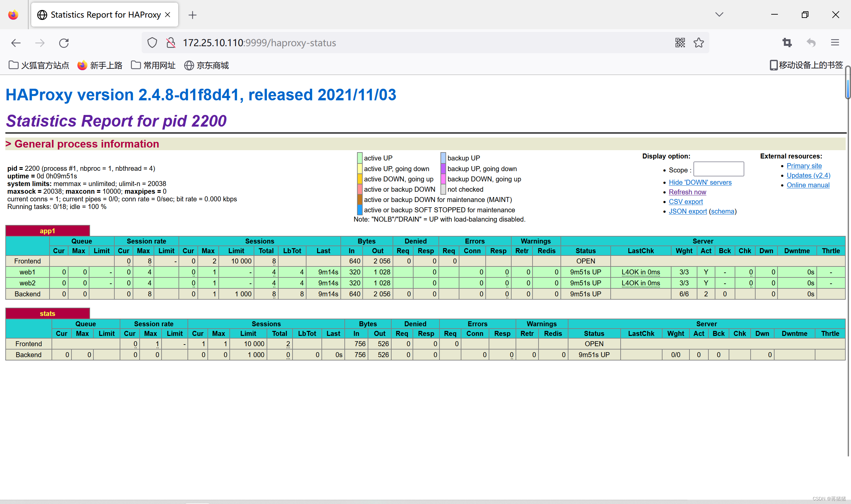Open the Updates (v2.4) link

pyautogui.click(x=808, y=175)
